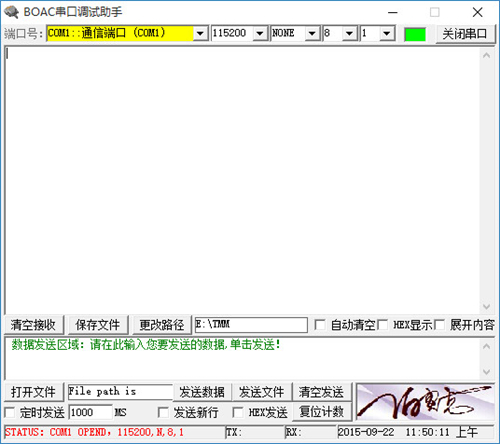Click receive area scrollbar up arrow
The height and width of the screenshot is (444, 500).
(487, 55)
